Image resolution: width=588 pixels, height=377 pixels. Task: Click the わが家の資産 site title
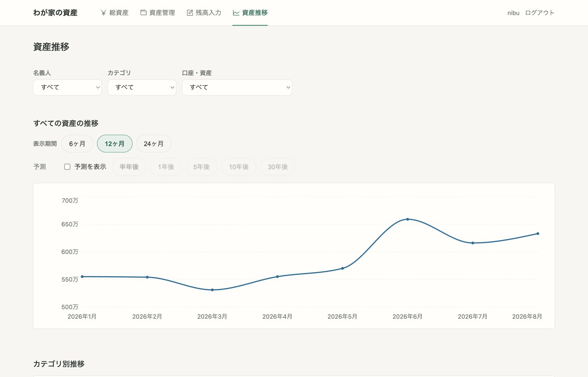55,13
